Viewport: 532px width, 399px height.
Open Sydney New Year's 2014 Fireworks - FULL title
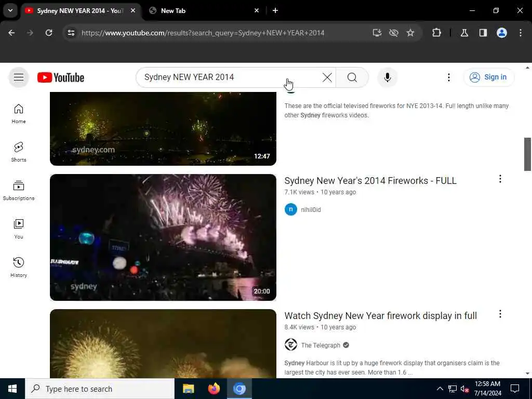(x=370, y=180)
